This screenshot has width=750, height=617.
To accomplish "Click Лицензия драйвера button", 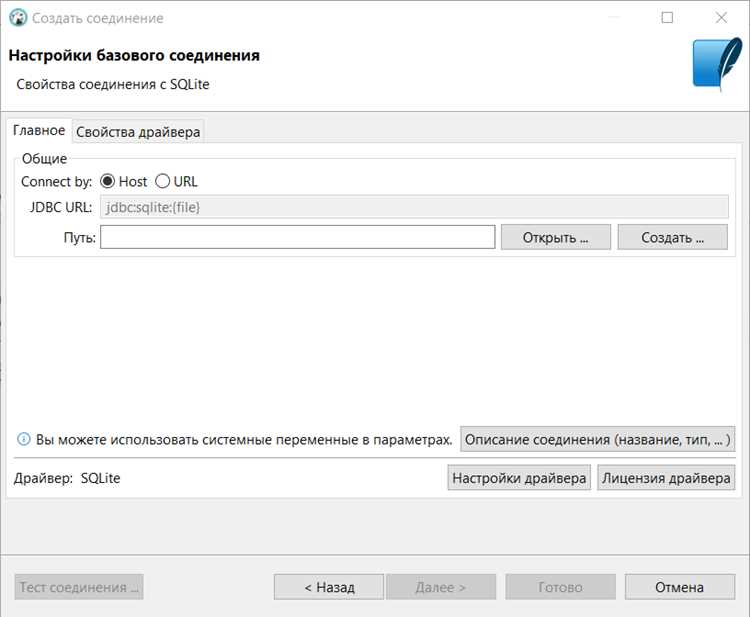I will coord(666,478).
